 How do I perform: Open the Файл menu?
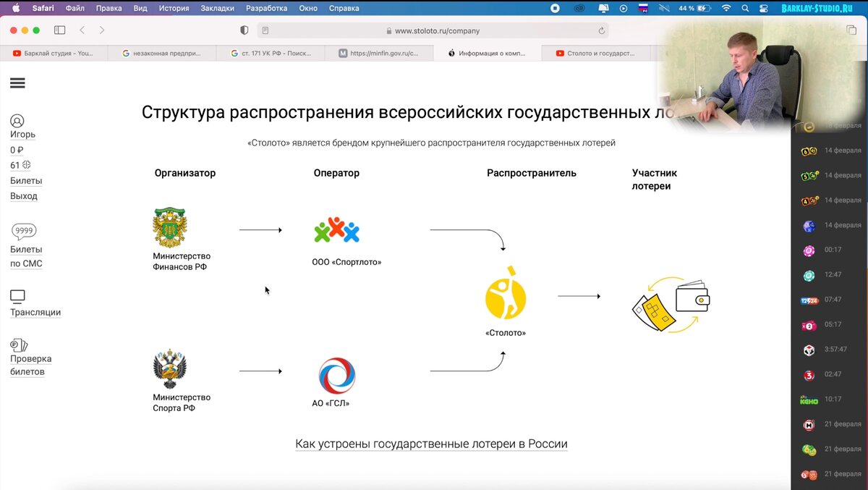pos(75,8)
